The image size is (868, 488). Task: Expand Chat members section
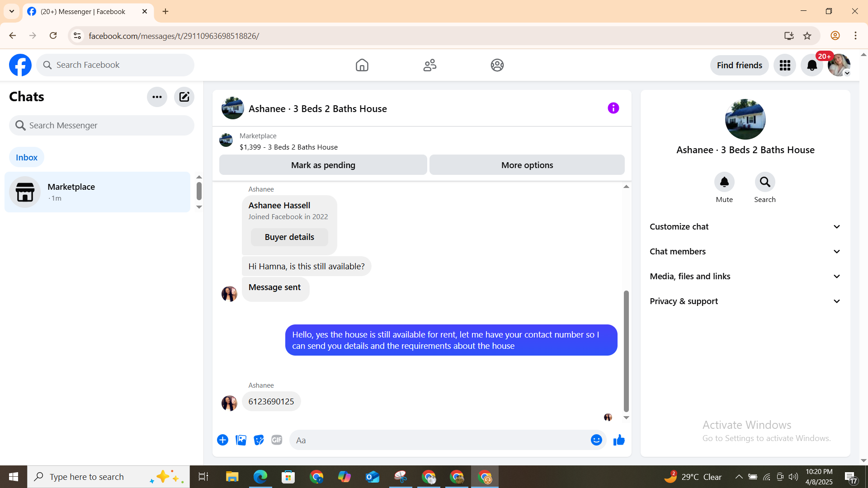click(x=745, y=252)
